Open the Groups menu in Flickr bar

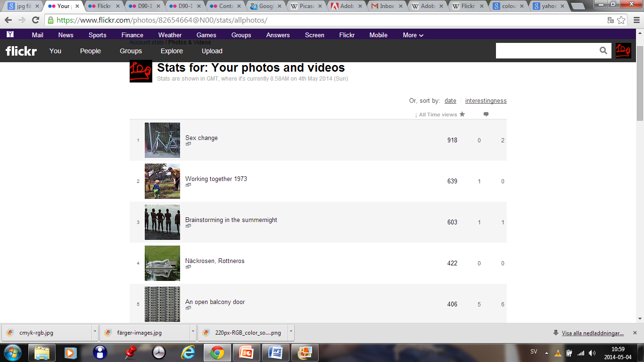[x=131, y=51]
